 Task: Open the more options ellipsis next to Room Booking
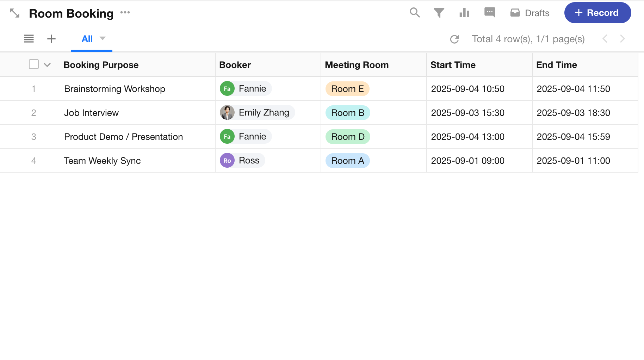click(125, 13)
